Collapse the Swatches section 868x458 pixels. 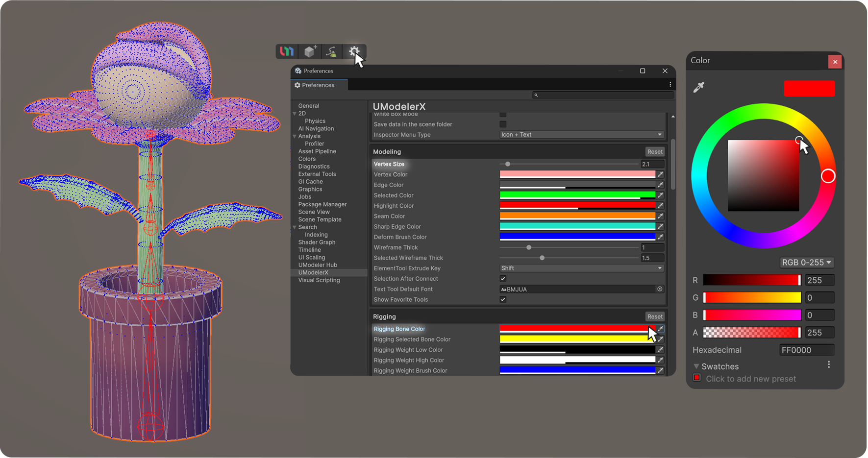(x=696, y=366)
